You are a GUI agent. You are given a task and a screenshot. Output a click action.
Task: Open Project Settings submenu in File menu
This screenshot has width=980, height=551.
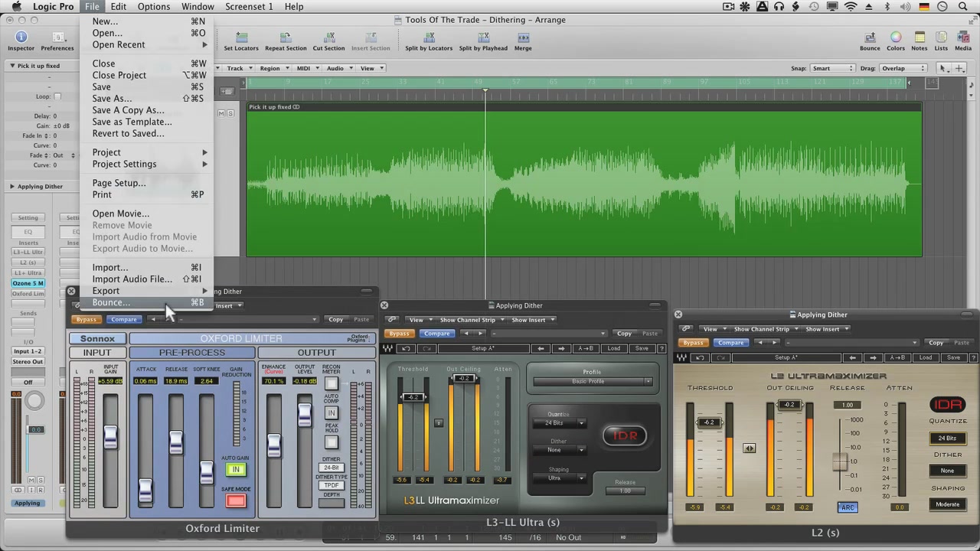[x=146, y=164]
